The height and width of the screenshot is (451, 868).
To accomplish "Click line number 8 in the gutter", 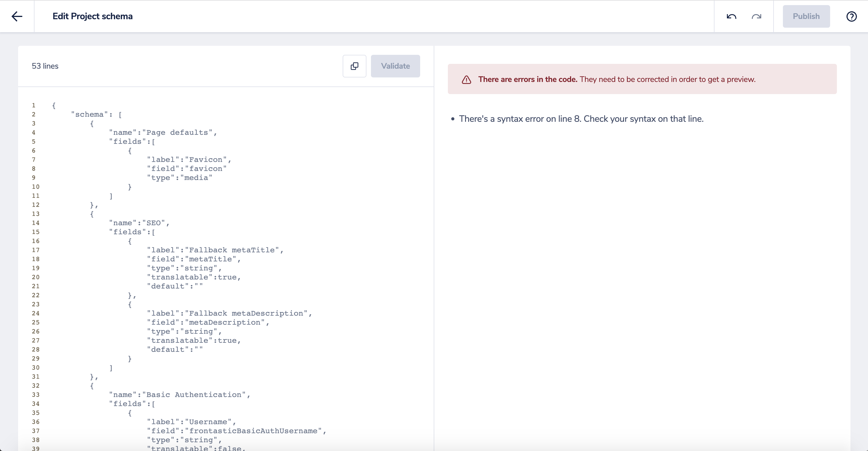I will click(x=34, y=168).
